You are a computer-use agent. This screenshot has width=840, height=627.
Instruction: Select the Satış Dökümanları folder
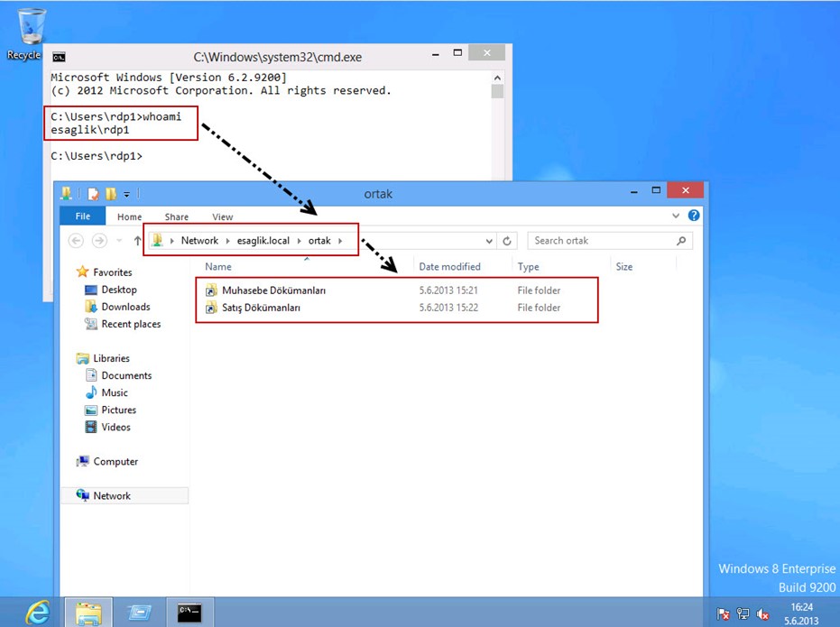[261, 308]
